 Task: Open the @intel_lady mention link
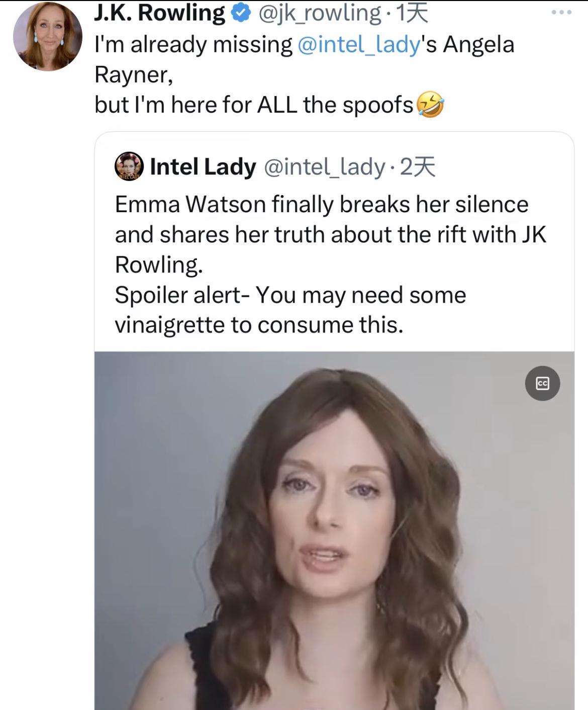[359, 44]
